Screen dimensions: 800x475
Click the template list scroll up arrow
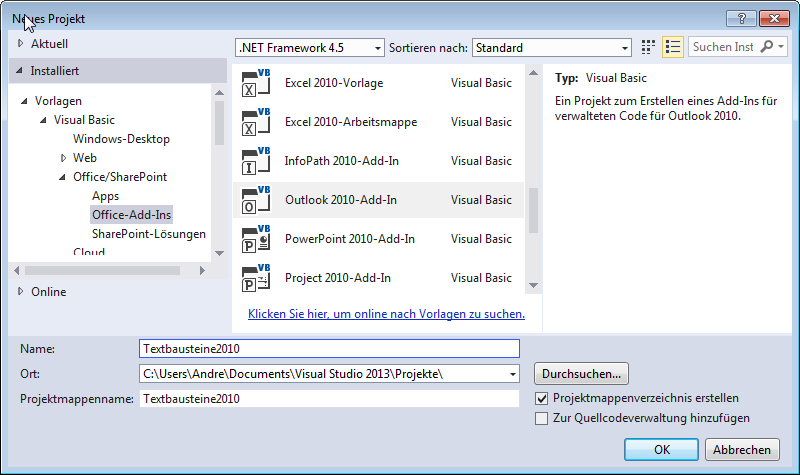point(533,73)
